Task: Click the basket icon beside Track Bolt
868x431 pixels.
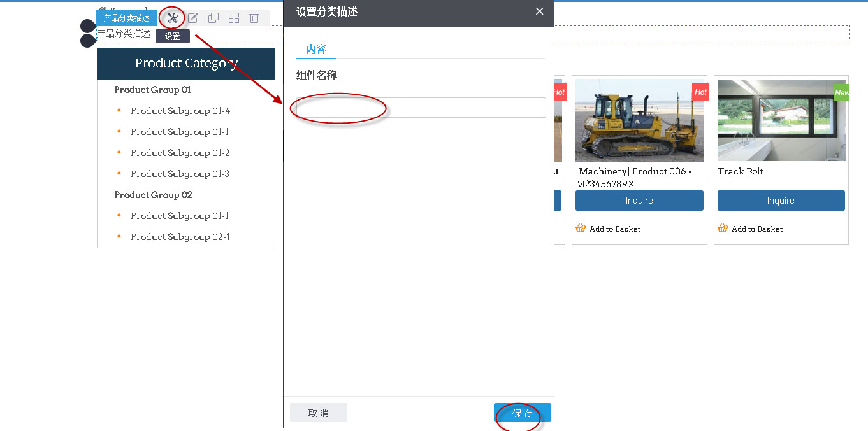Action: (722, 228)
